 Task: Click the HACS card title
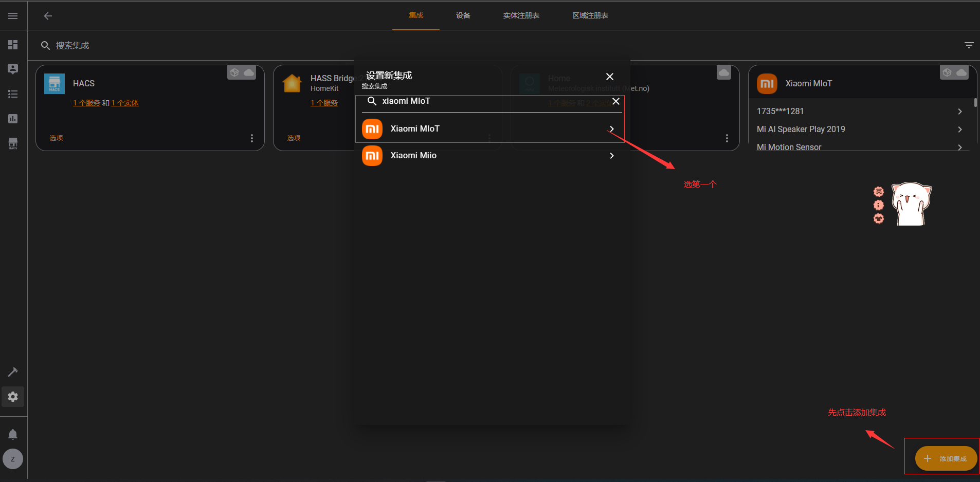click(84, 84)
